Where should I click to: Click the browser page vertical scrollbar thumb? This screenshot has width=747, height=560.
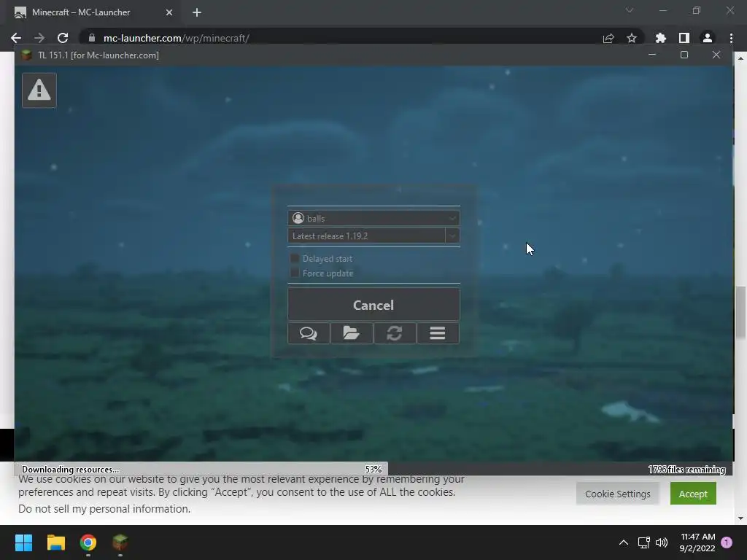[x=741, y=312]
